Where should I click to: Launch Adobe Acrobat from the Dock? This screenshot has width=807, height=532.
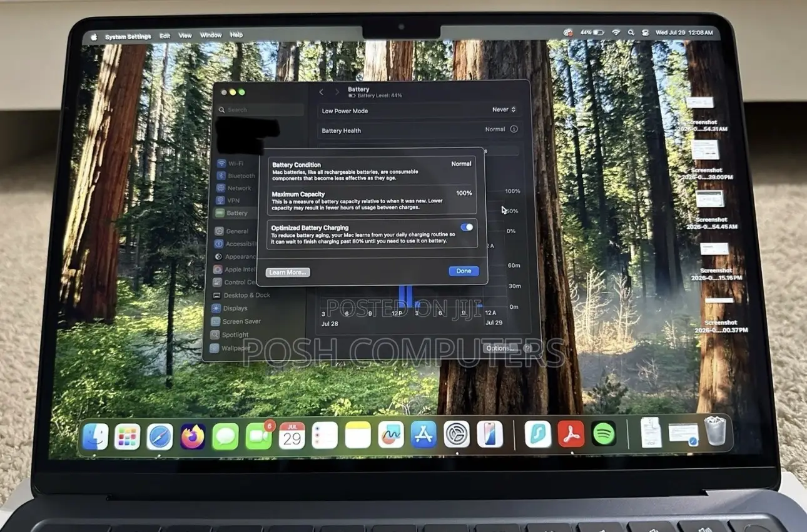[571, 434]
